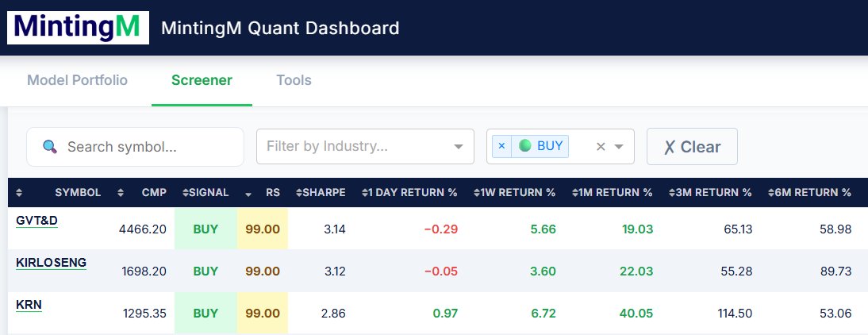Click the 3M return value 55.28
868x335 pixels.
tap(738, 271)
